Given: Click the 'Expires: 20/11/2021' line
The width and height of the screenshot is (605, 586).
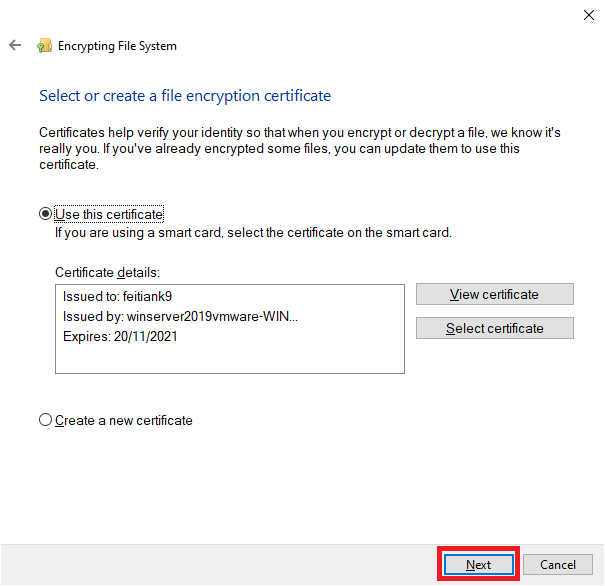Looking at the screenshot, I should tap(120, 336).
